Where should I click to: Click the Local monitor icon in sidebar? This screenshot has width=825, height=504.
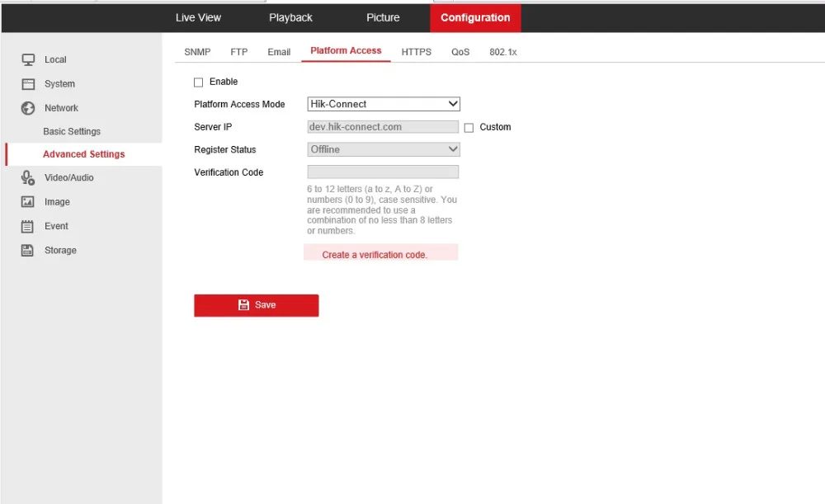pos(28,60)
